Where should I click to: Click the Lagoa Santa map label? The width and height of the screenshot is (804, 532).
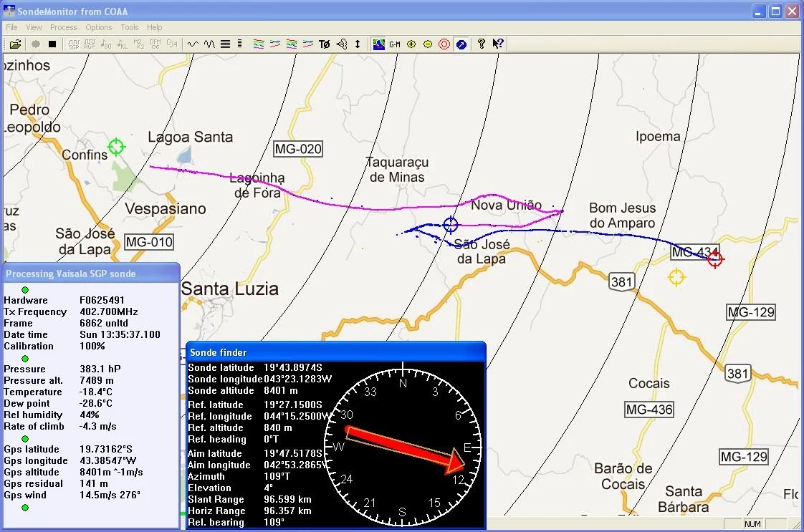(x=190, y=137)
